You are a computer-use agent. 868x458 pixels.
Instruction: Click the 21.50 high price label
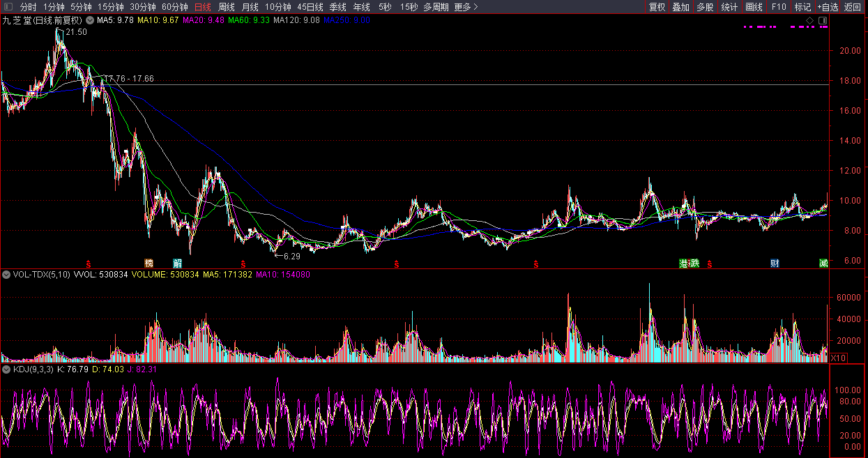point(76,33)
